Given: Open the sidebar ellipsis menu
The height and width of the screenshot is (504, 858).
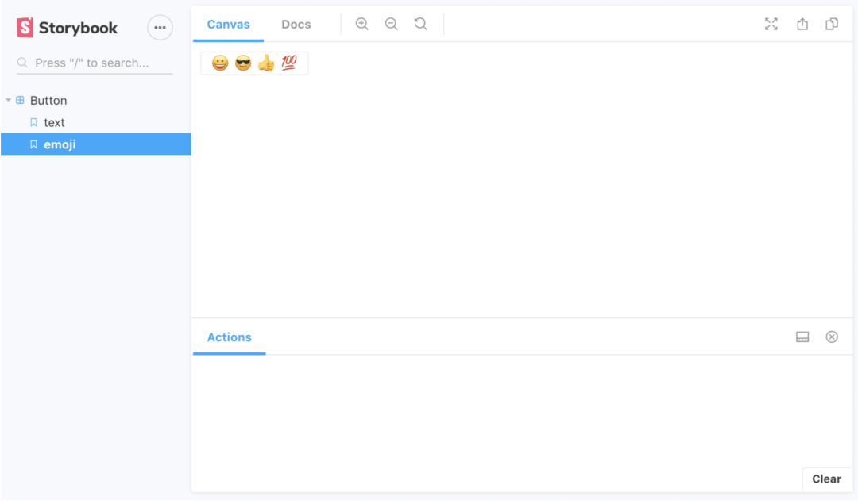Looking at the screenshot, I should click(160, 27).
